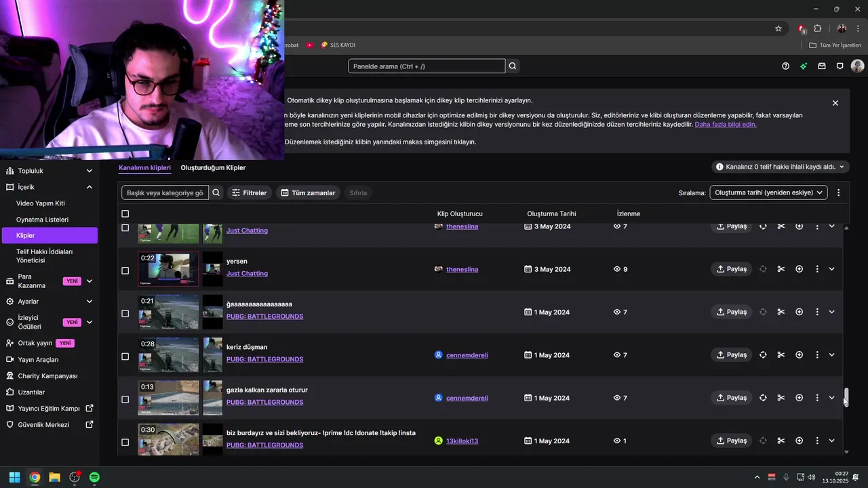Select the Kanalımın klipleri tab
Screen dimensions: 868x488
[x=144, y=167]
